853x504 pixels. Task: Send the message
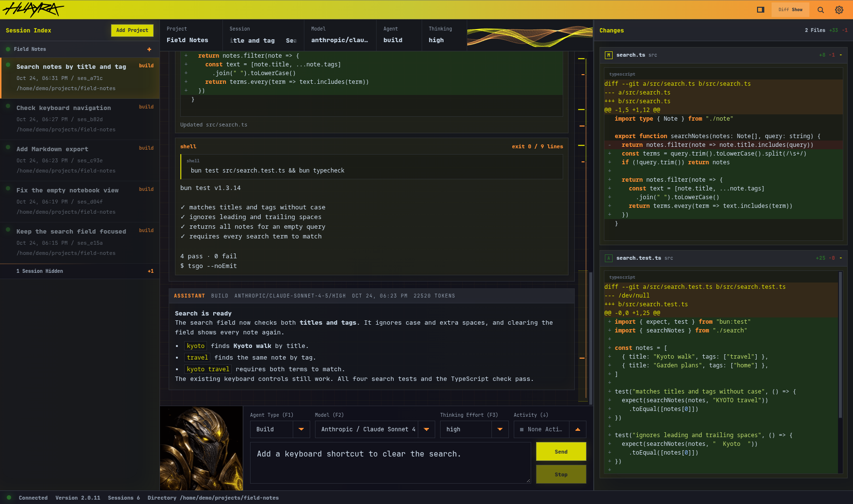point(561,452)
